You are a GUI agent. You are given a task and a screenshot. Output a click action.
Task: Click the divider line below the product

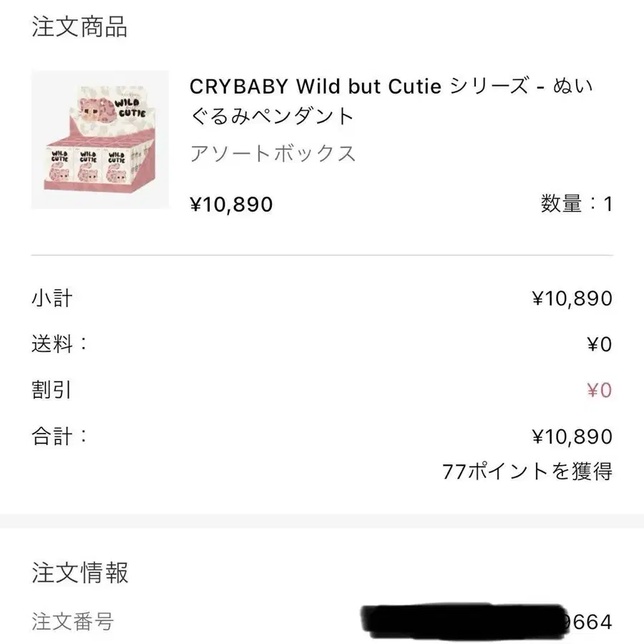pos(322,255)
